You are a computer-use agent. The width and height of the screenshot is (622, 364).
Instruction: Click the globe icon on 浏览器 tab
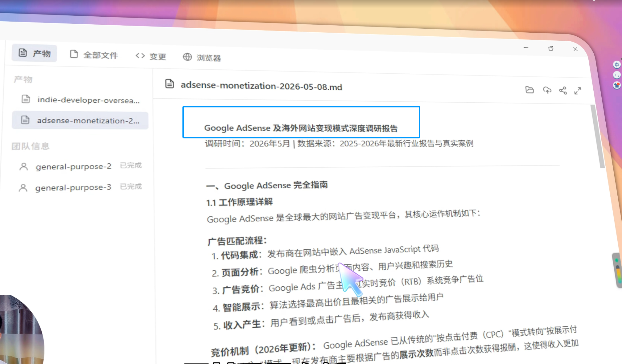coord(187,57)
